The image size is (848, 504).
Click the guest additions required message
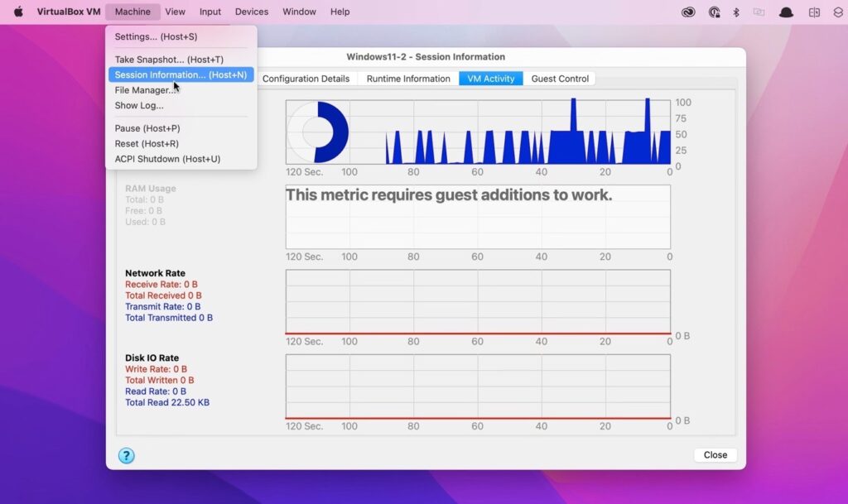tap(449, 194)
